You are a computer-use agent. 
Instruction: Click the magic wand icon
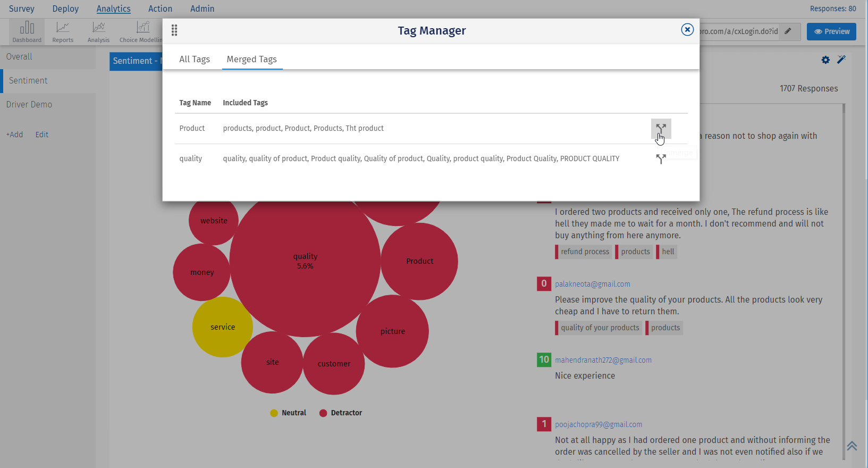pos(841,60)
